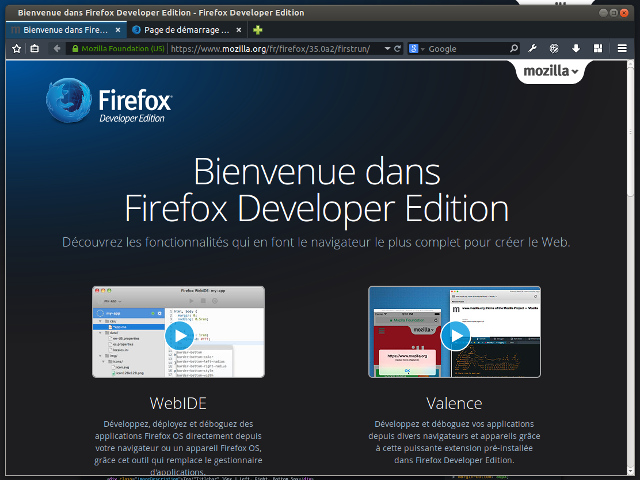Click the Google search input field
Viewport: 640px width, 480px height.
point(467,49)
